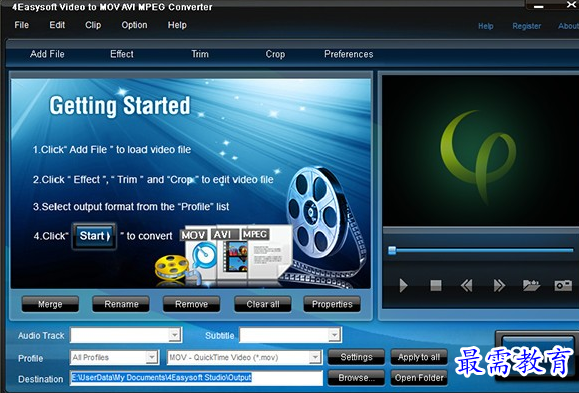This screenshot has height=393, width=579.
Task: Open the Register link
Action: point(527,26)
